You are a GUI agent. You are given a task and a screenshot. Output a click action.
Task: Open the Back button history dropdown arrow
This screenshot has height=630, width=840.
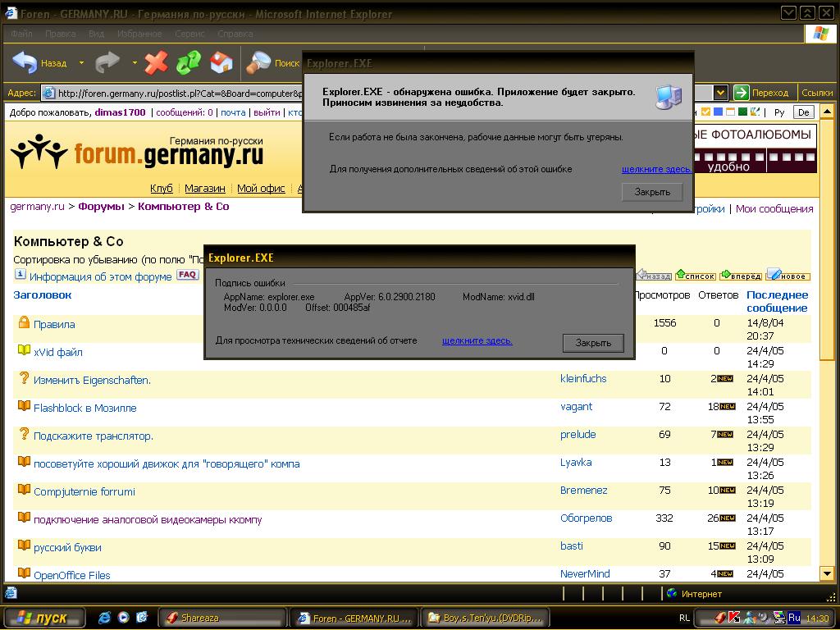click(x=81, y=62)
